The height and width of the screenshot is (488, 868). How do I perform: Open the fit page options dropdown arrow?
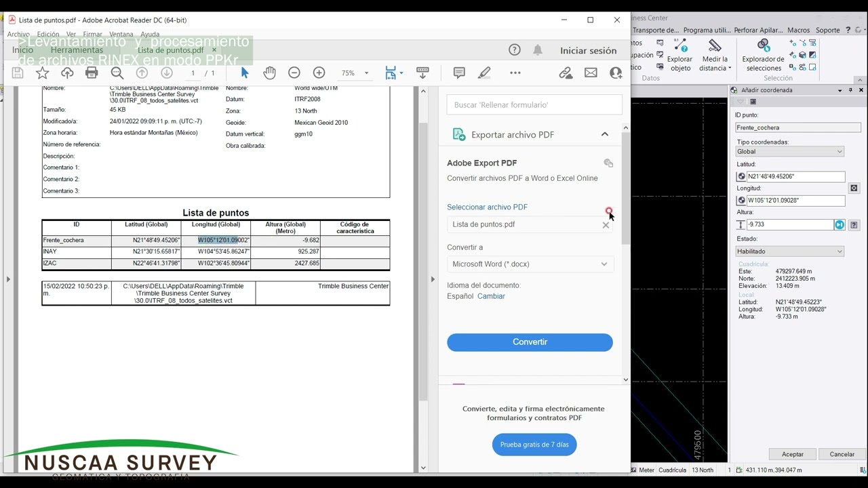tap(401, 73)
